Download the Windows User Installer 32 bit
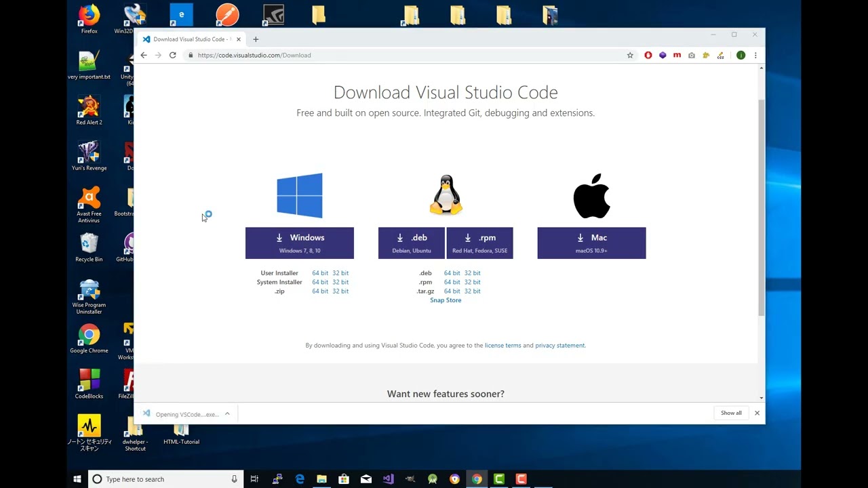The height and width of the screenshot is (488, 868). 340,273
